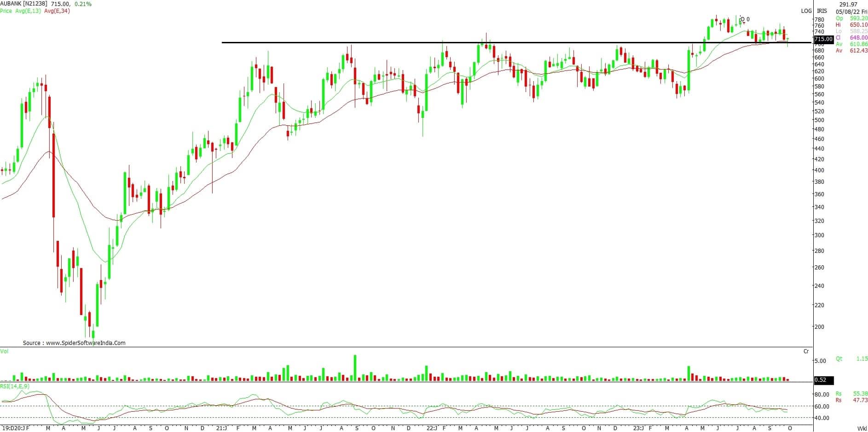Click the Wkl weekly timeframe label

point(862,428)
